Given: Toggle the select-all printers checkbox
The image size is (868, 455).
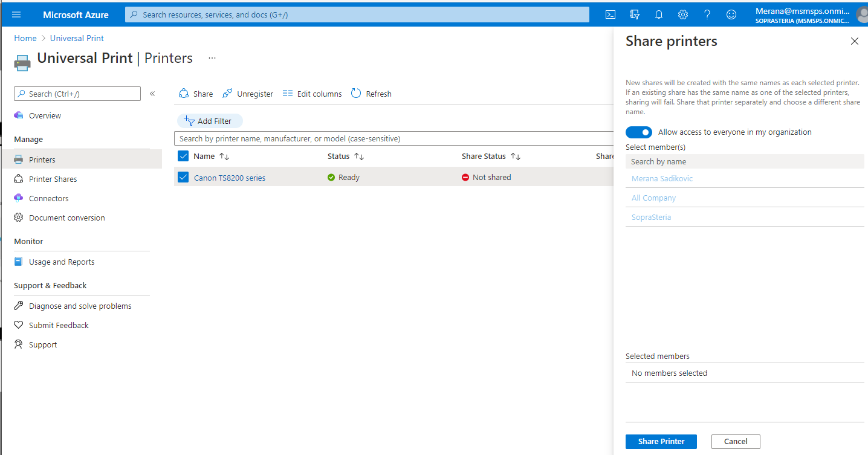Looking at the screenshot, I should (184, 157).
